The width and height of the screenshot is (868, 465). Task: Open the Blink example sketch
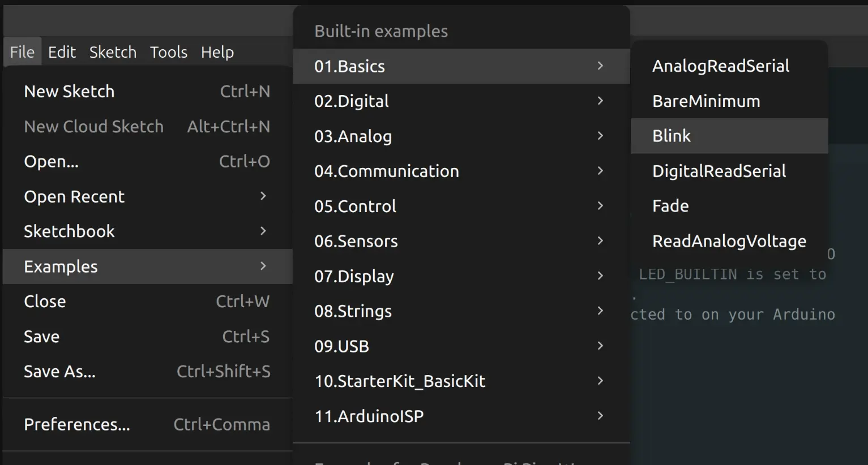[x=672, y=136]
